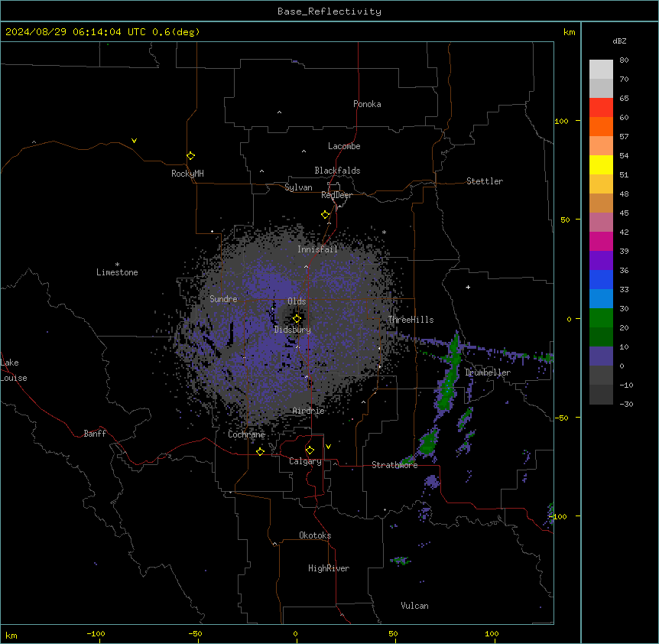Click the 100 tick label on the vertical km axis

point(561,121)
